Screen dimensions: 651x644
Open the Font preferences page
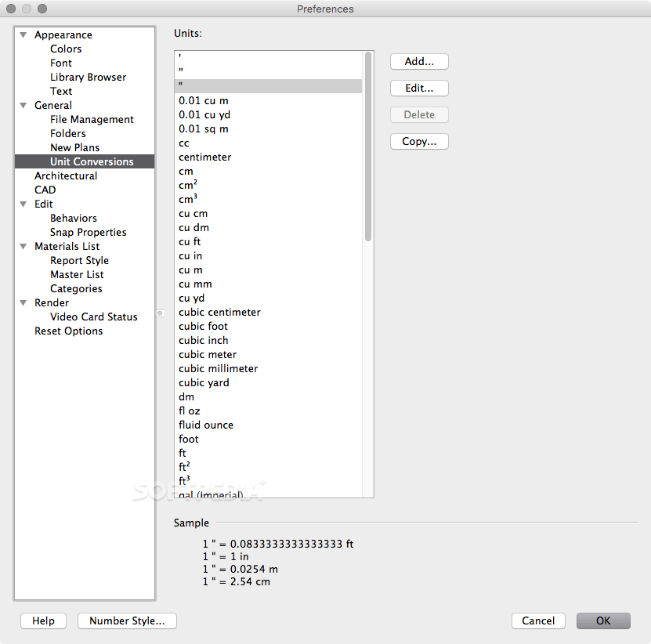(61, 63)
